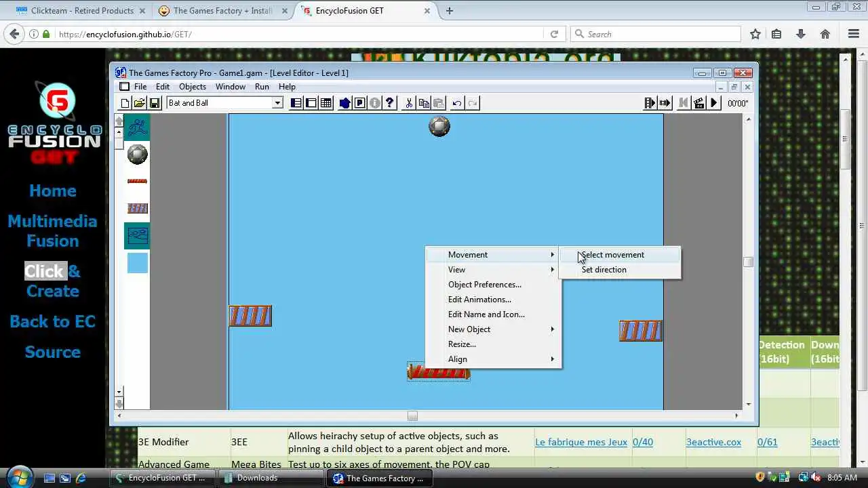
Task: Pick the red bat object in palette
Action: (137, 181)
